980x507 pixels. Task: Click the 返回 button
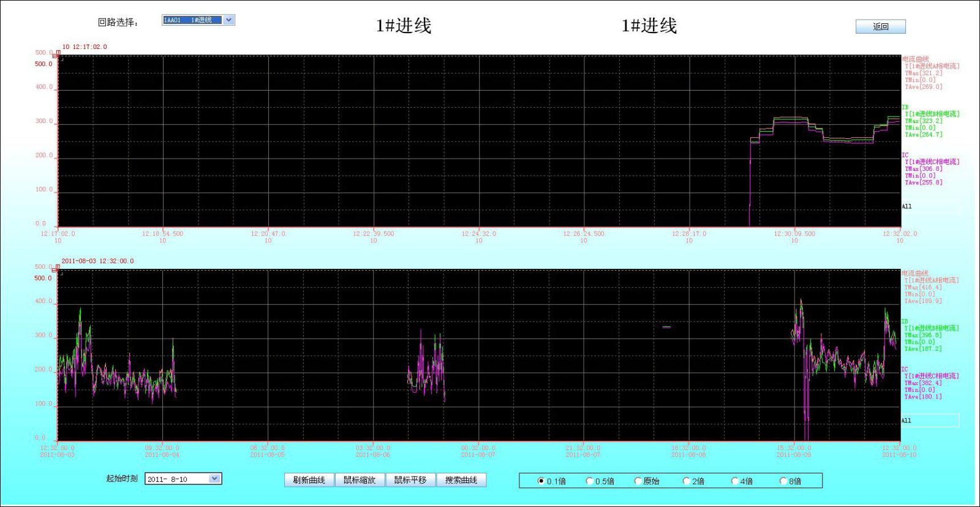coord(880,26)
